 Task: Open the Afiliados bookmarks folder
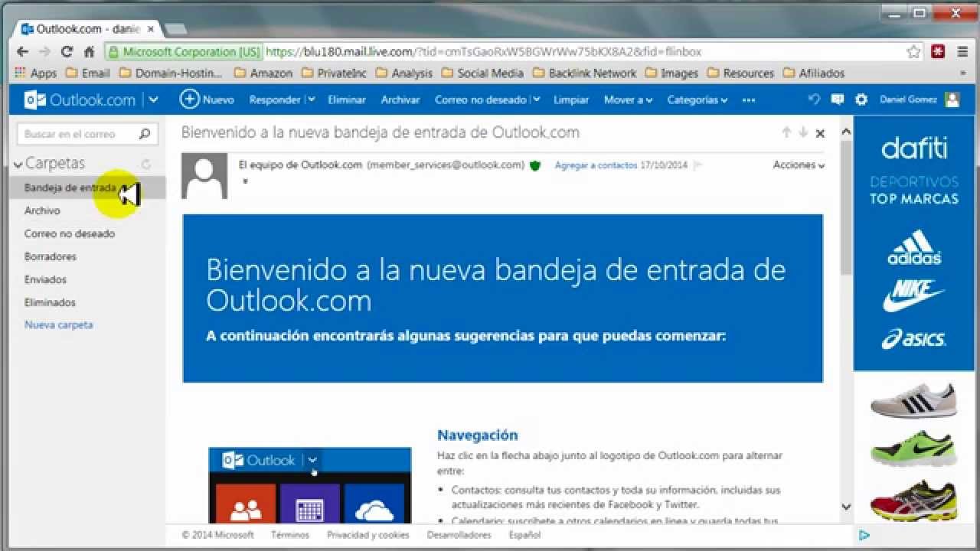pos(813,73)
